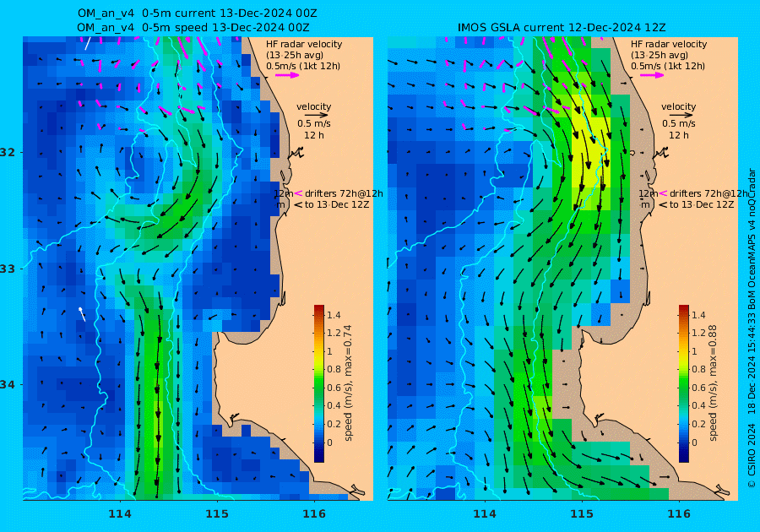
Task: Click longitude label '114' under left map
Action: [120, 514]
